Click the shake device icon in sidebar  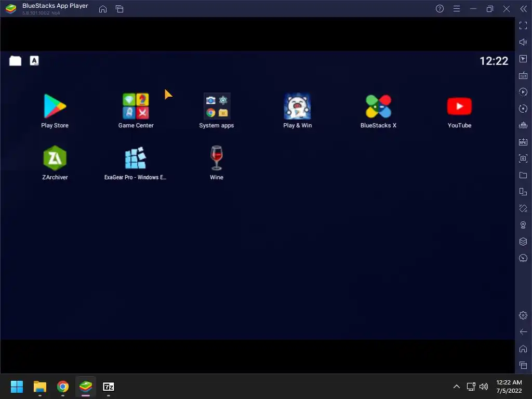click(523, 208)
